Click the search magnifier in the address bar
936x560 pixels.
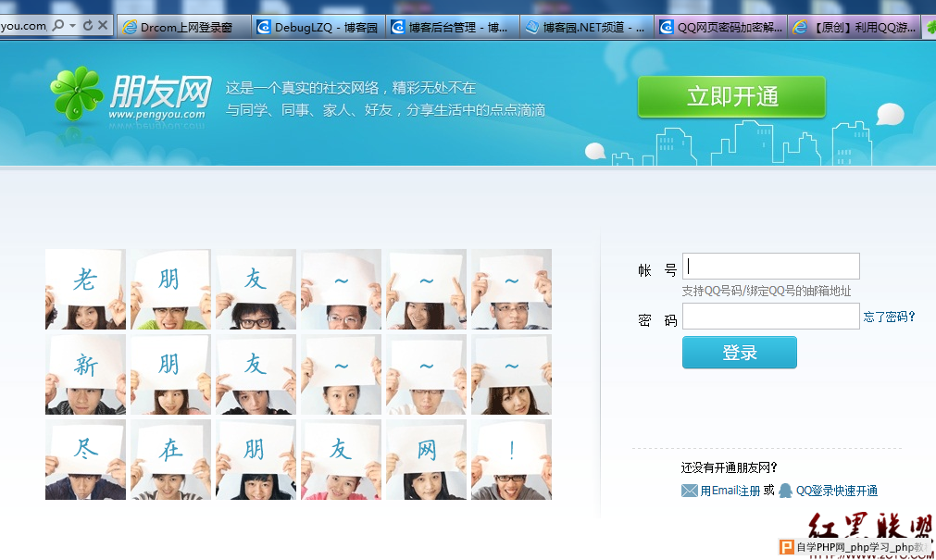(58, 26)
